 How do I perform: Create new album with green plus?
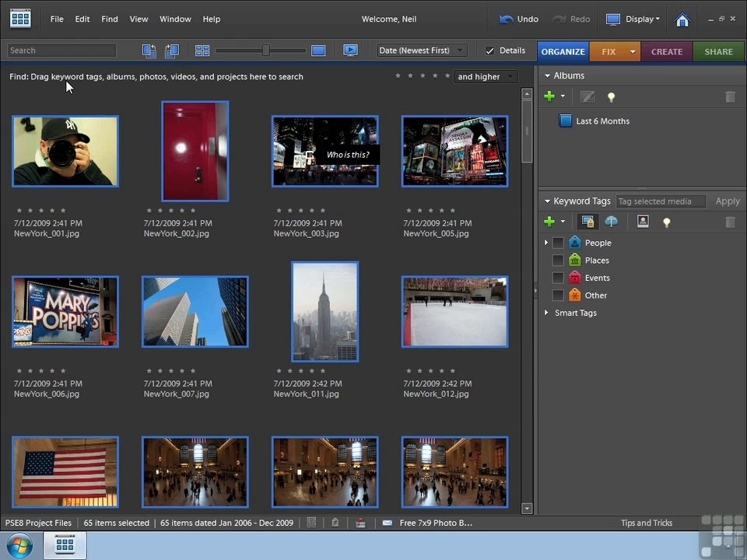(549, 96)
